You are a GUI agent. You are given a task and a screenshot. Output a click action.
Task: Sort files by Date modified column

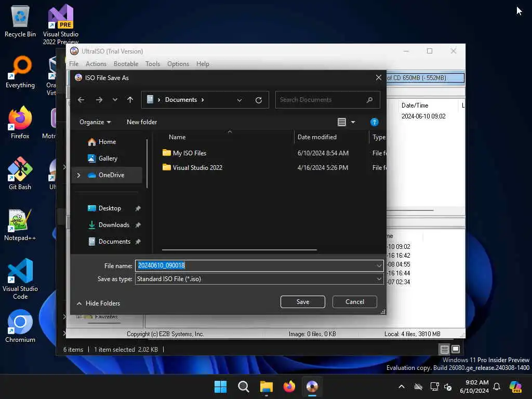pyautogui.click(x=317, y=137)
